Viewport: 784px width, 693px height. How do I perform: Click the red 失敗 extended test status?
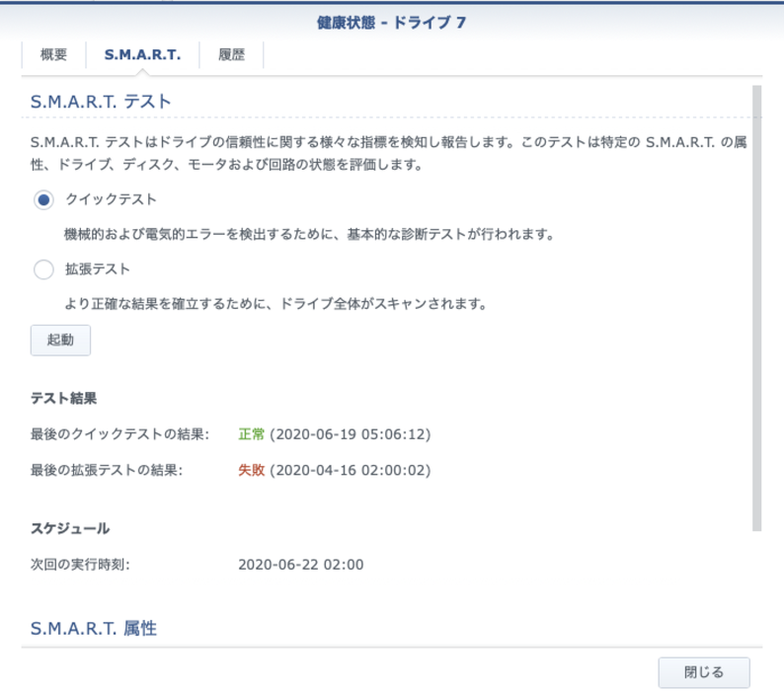(x=251, y=470)
